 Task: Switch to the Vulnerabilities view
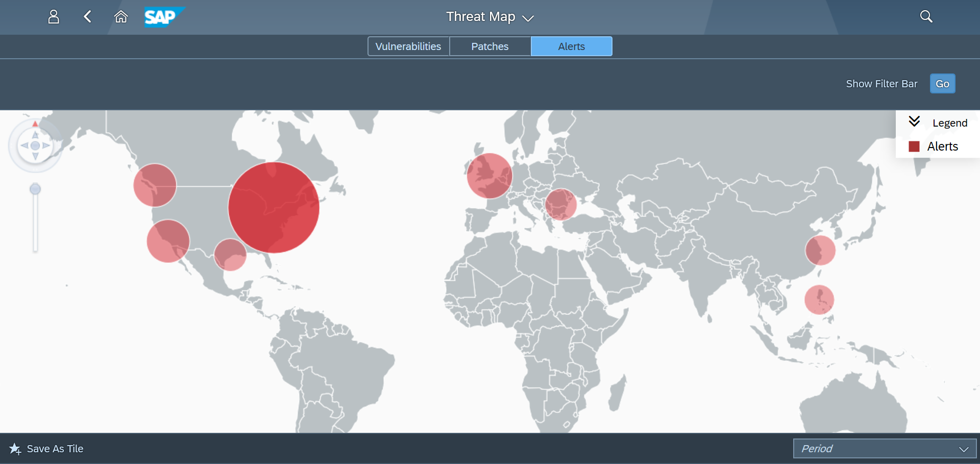[408, 46]
